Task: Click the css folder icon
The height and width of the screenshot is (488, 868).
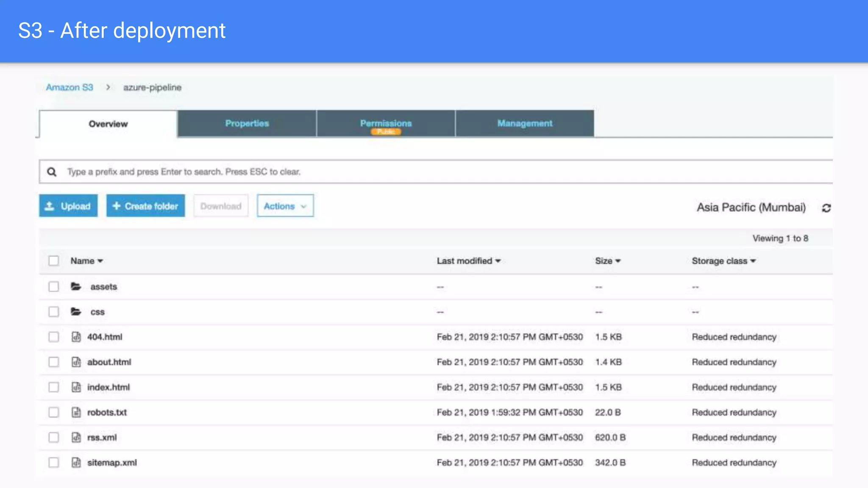Action: (x=76, y=312)
